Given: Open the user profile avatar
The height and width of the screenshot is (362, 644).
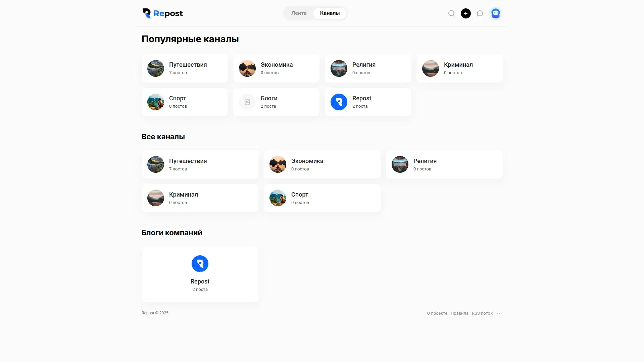Looking at the screenshot, I should coord(495,13).
